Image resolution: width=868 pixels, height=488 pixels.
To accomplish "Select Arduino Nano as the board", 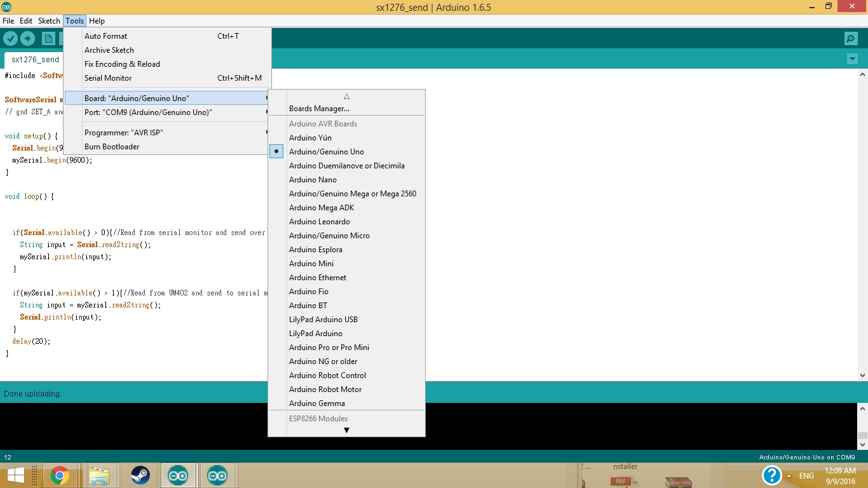I will tap(313, 179).
